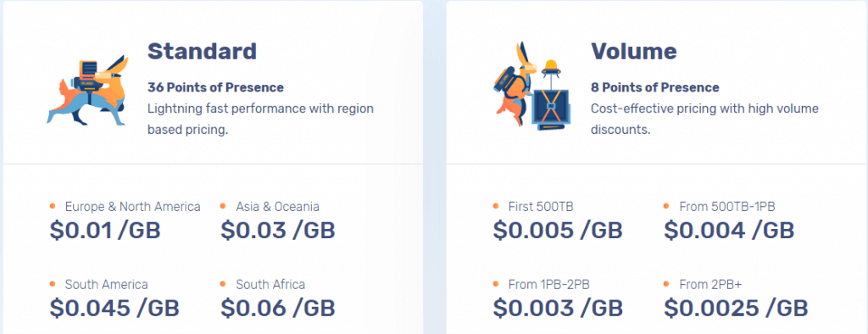This screenshot has height=334, width=868.
Task: Click orange bullet beside South America
Action: click(53, 284)
